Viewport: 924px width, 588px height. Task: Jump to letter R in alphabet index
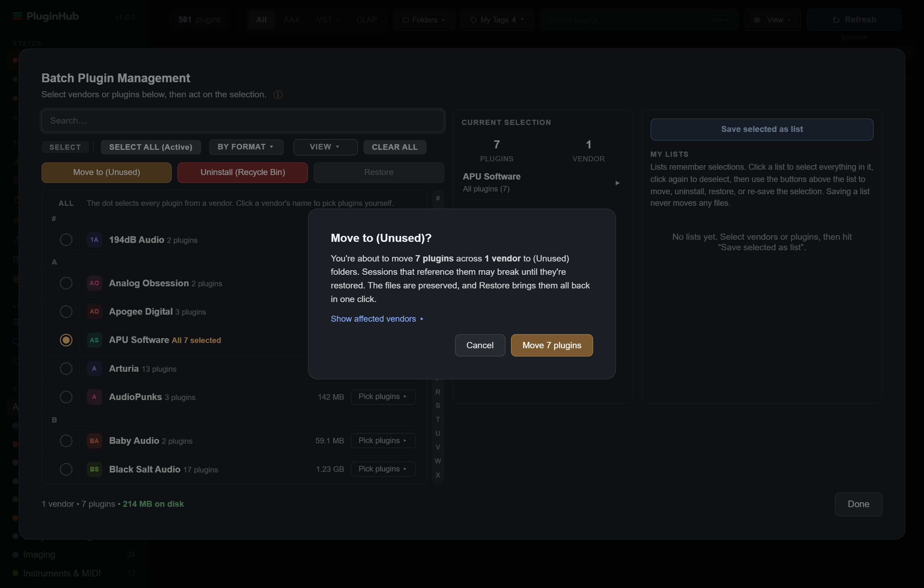437,392
